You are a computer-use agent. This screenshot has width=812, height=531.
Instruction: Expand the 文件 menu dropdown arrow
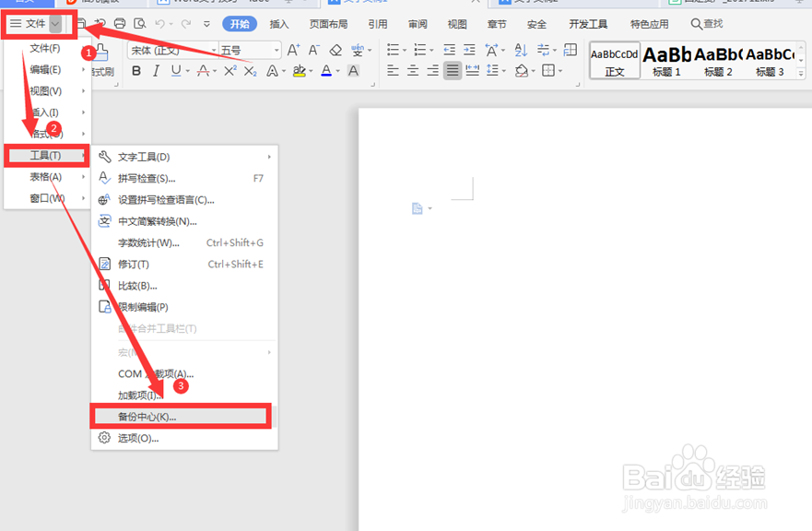point(55,24)
